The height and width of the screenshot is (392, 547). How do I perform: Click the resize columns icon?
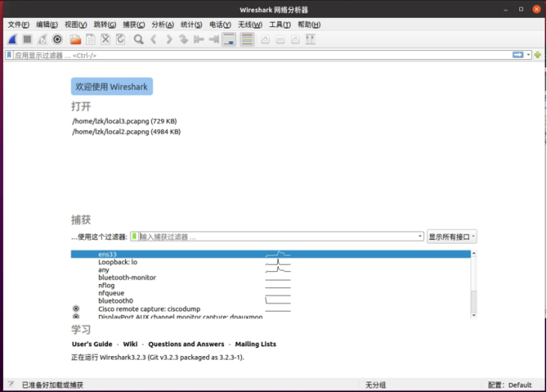coord(310,40)
